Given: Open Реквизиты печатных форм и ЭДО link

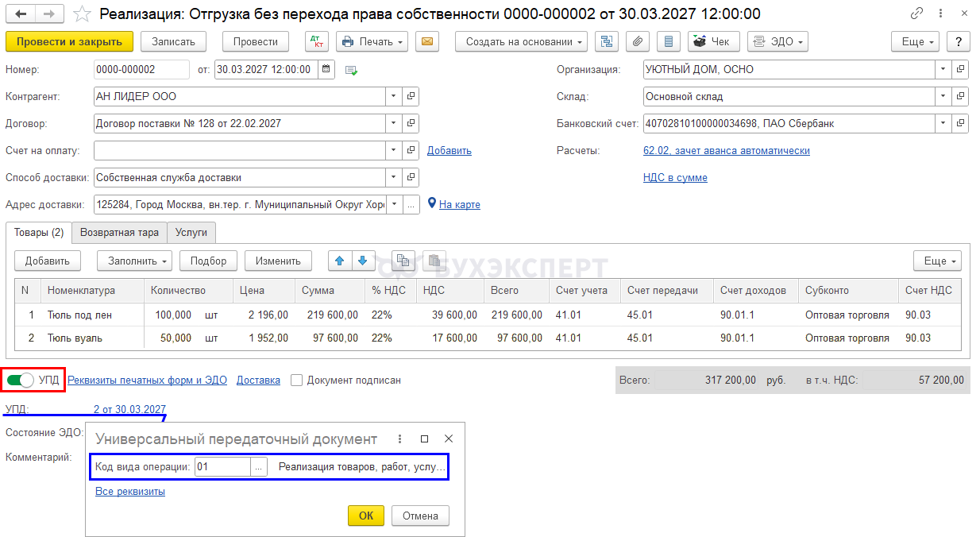Looking at the screenshot, I should pos(147,381).
